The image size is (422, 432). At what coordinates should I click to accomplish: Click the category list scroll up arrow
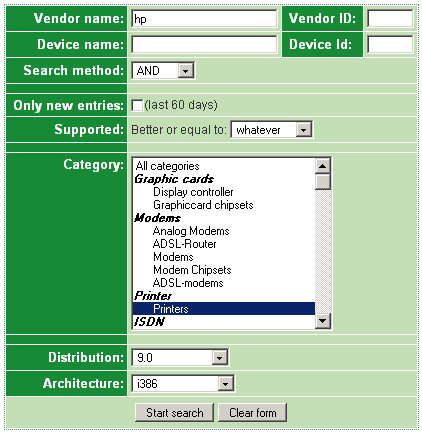pyautogui.click(x=323, y=166)
